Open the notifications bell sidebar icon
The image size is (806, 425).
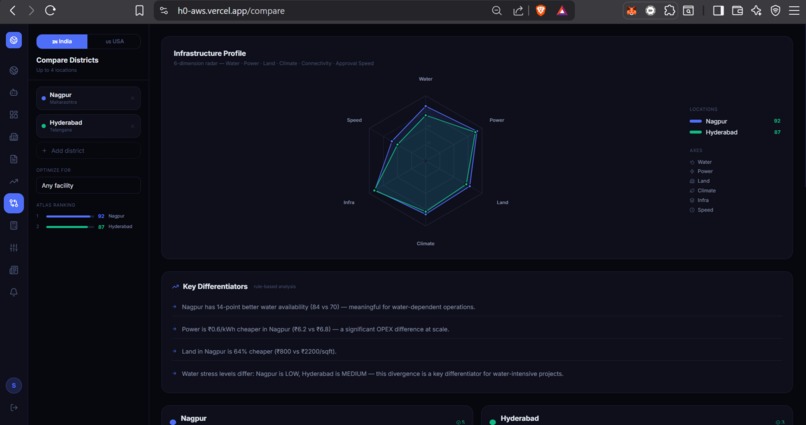pyautogui.click(x=14, y=292)
